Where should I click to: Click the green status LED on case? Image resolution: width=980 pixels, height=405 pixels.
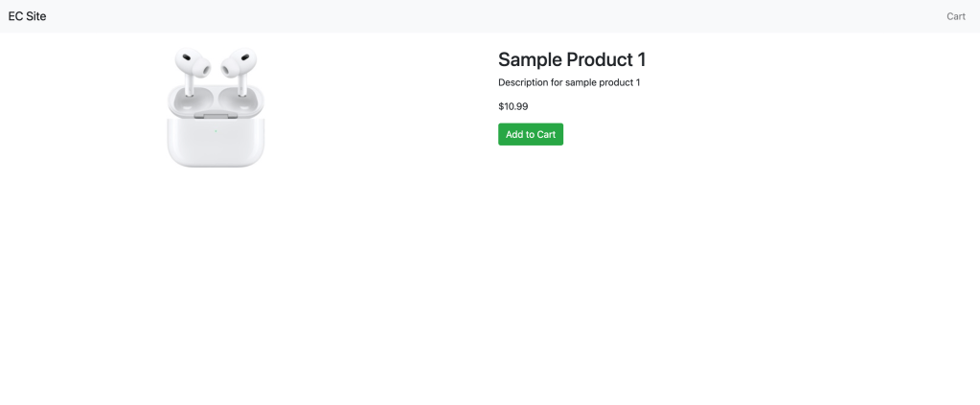click(x=216, y=130)
